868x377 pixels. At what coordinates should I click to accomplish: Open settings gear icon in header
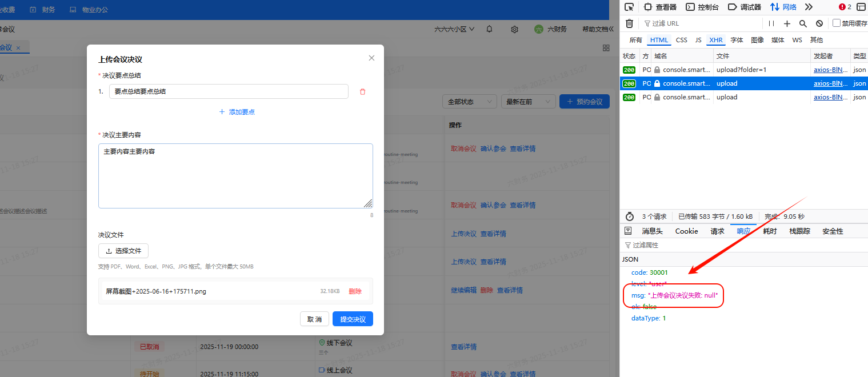pos(514,29)
